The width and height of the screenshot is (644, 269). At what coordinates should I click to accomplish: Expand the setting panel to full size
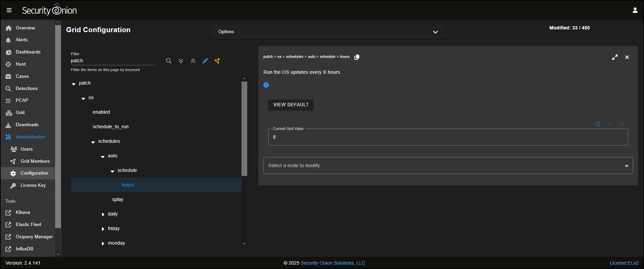point(615,57)
